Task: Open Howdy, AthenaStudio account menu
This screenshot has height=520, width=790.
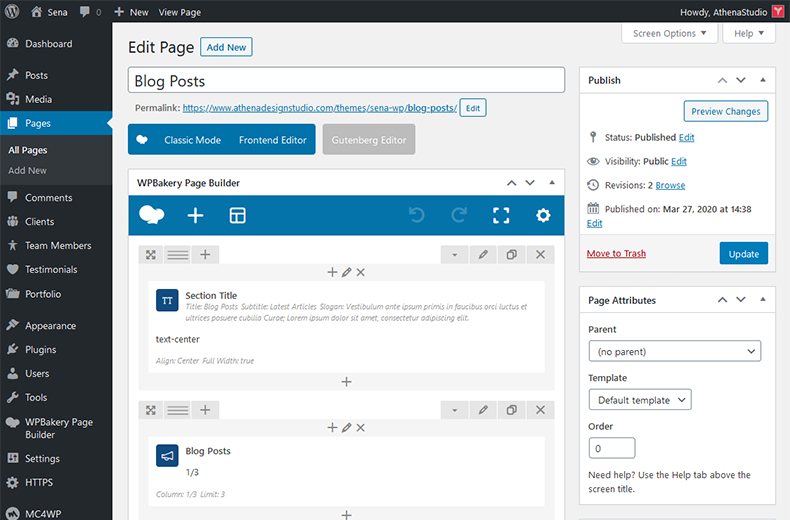Action: [x=732, y=12]
